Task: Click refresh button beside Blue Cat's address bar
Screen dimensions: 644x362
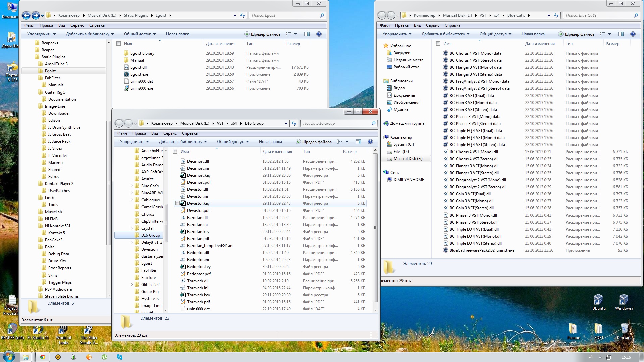Action: [556, 15]
